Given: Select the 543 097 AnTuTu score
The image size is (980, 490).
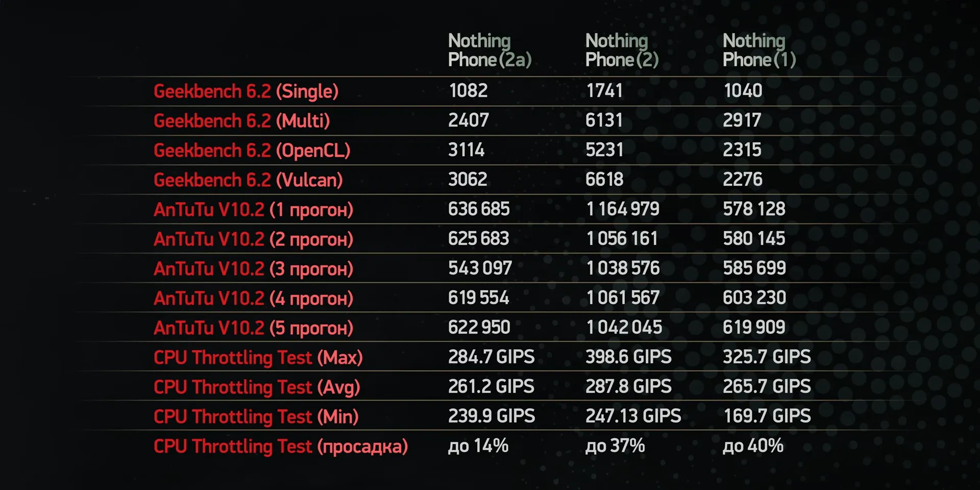Looking at the screenshot, I should pyautogui.click(x=480, y=268).
